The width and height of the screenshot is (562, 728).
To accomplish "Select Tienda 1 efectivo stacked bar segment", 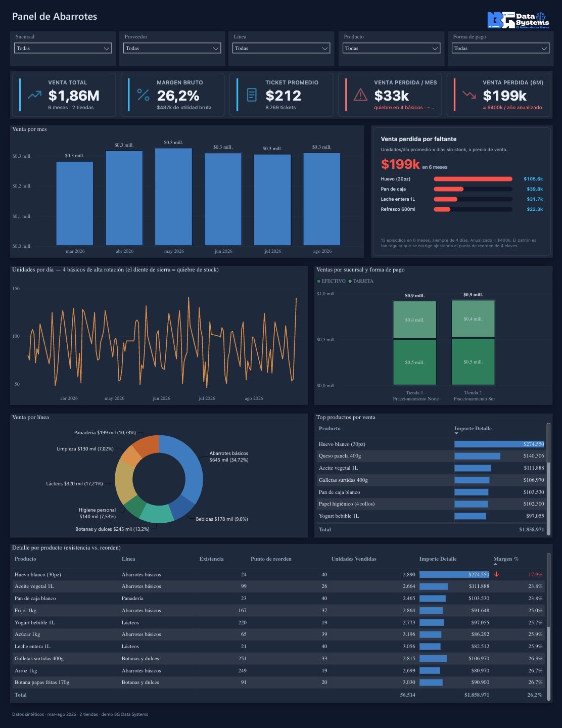I will coord(414,362).
